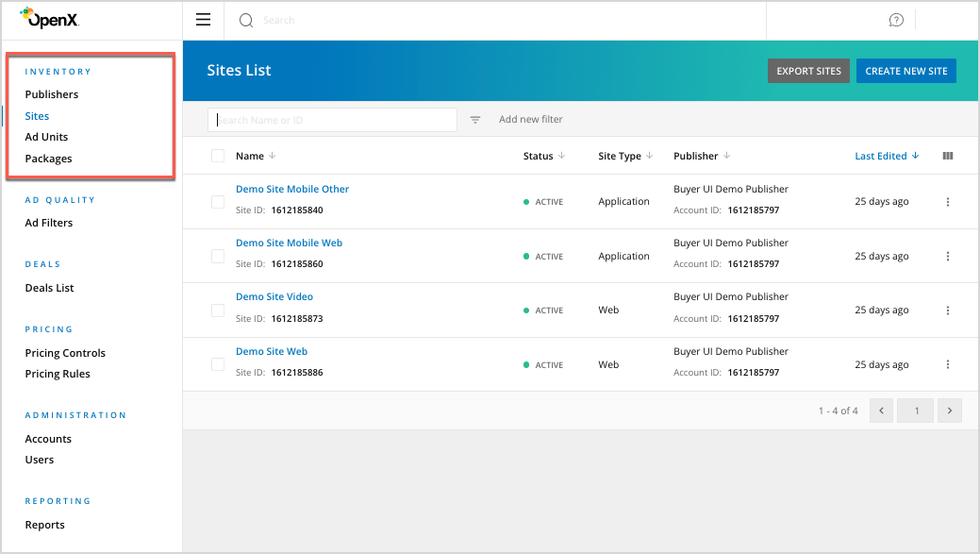980x554 pixels.
Task: Click the OpenX logo
Action: pos(49,18)
